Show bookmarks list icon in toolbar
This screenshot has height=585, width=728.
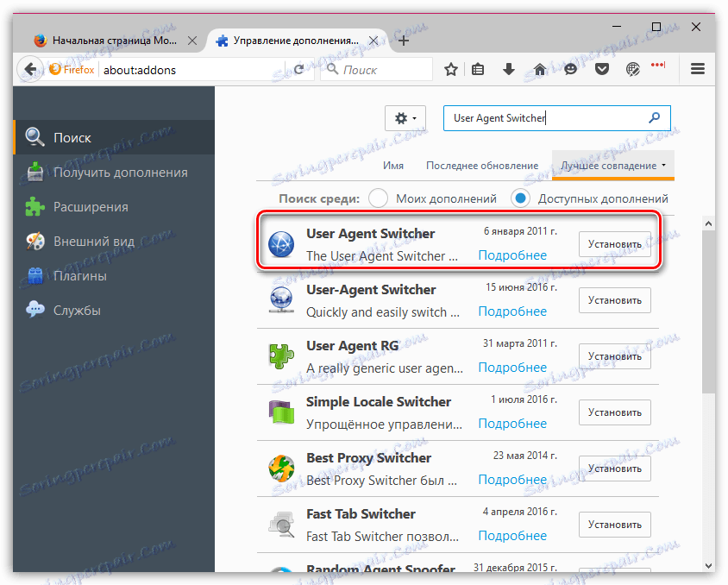[x=478, y=70]
